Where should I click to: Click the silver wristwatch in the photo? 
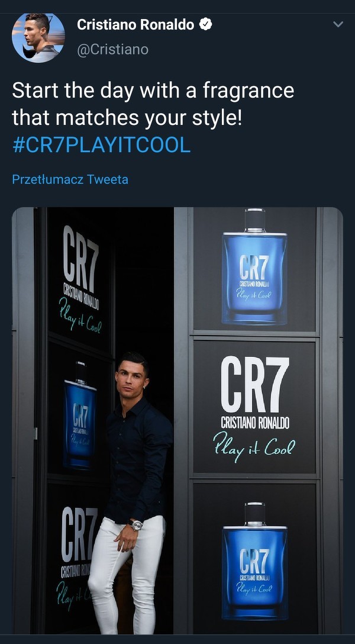click(x=135, y=524)
